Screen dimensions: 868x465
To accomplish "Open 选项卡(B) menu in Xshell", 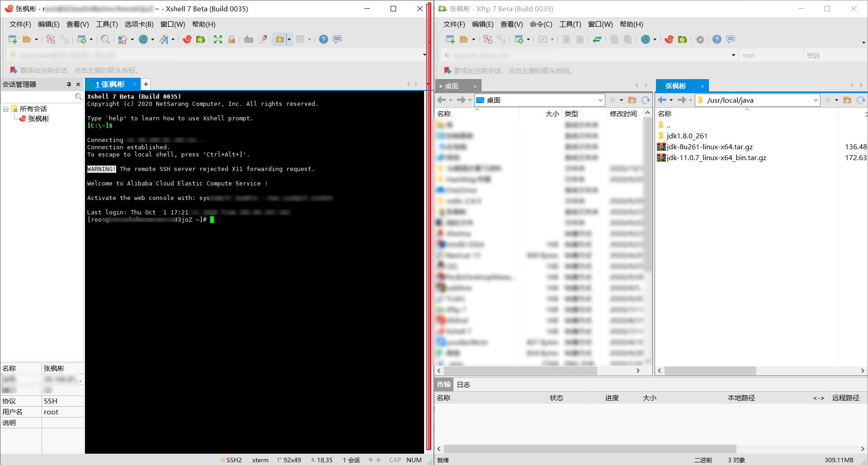I will click(139, 24).
